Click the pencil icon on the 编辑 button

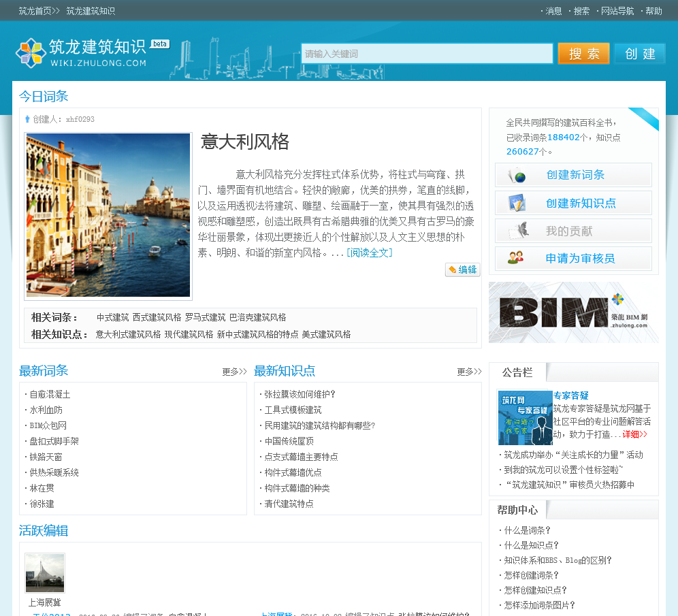coord(452,270)
